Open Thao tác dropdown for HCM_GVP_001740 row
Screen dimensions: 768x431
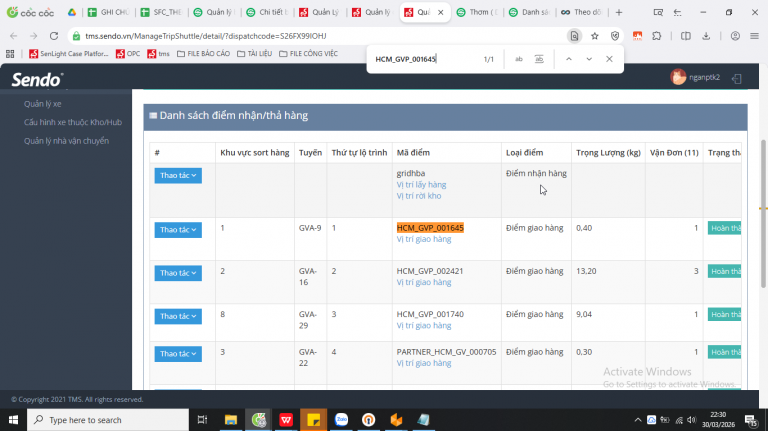click(178, 316)
